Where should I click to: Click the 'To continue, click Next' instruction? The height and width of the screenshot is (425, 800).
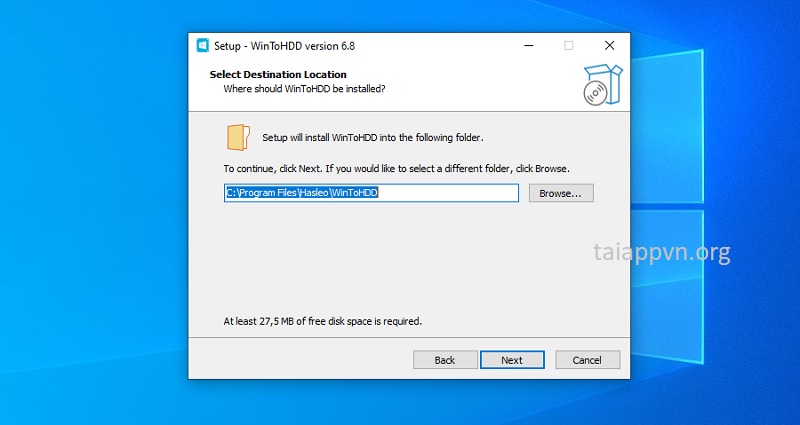[x=396, y=168]
